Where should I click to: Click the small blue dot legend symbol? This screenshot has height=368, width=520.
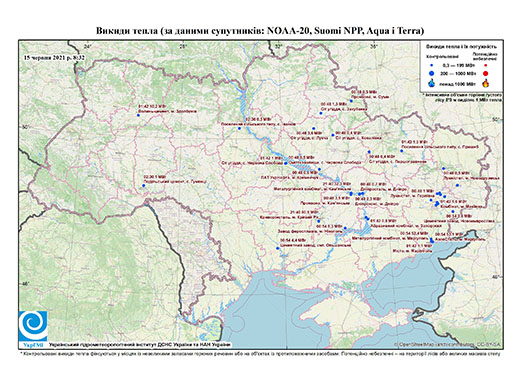[432, 65]
